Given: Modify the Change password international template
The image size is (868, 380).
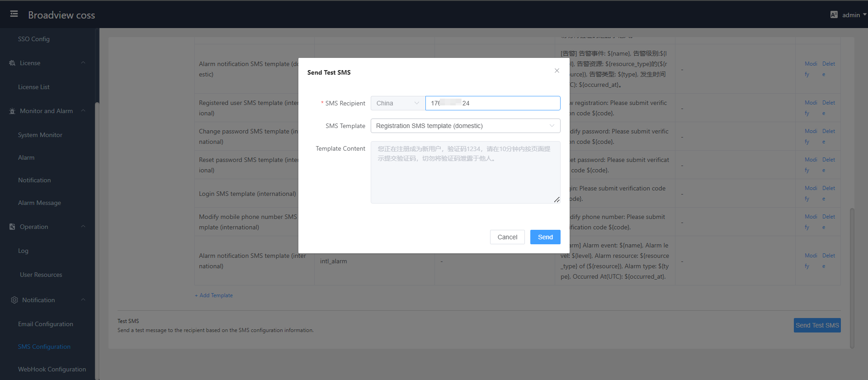Looking at the screenshot, I should click(811, 136).
